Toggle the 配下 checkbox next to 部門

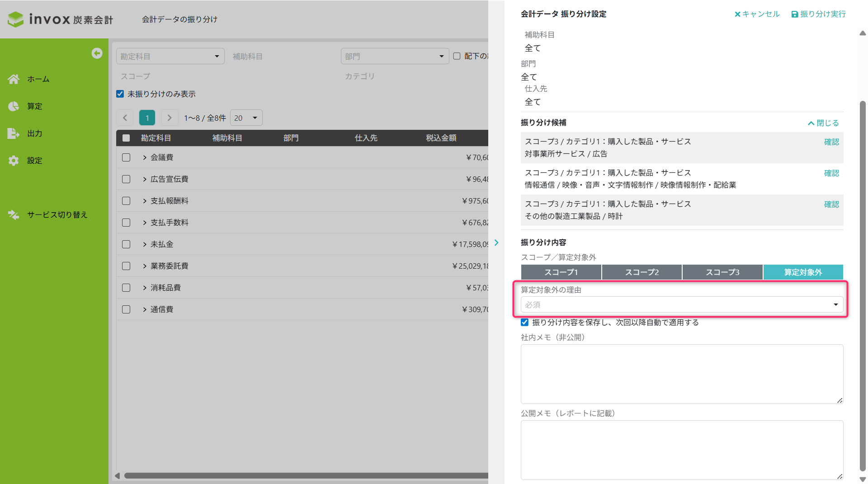457,56
